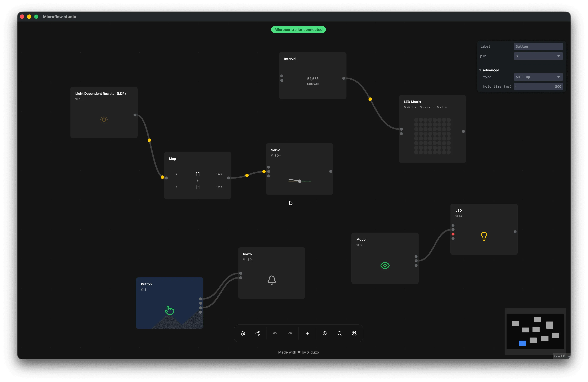Click the Map conversion arrows icon
The image size is (588, 382).
(198, 181)
